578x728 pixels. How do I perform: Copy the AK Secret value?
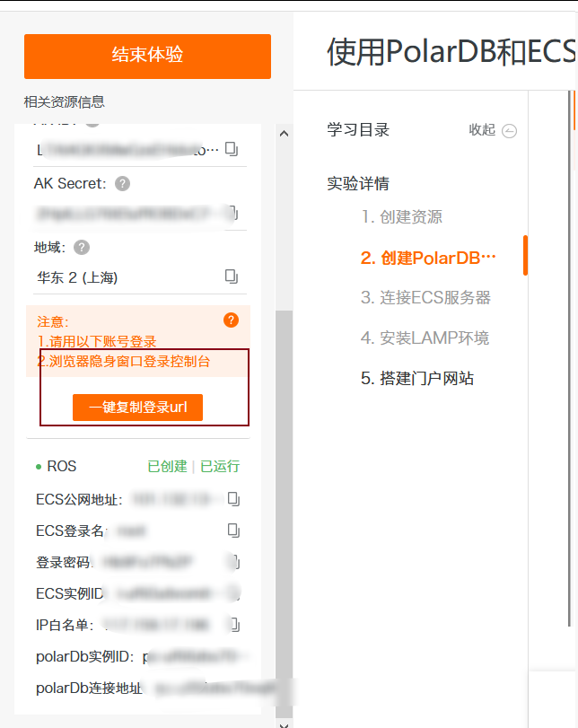[x=234, y=213]
